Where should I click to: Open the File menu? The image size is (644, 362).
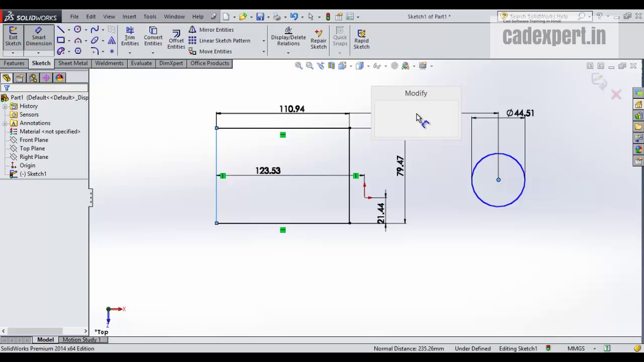tap(74, 17)
